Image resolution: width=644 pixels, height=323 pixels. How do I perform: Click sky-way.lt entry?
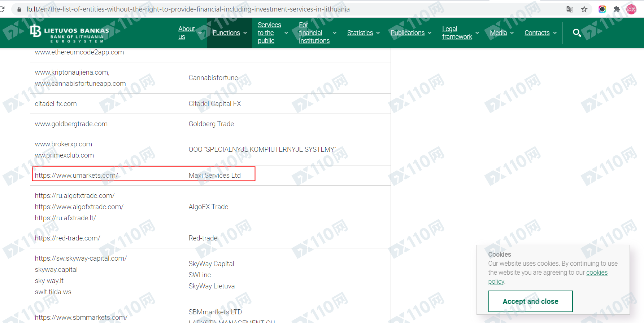tap(49, 281)
